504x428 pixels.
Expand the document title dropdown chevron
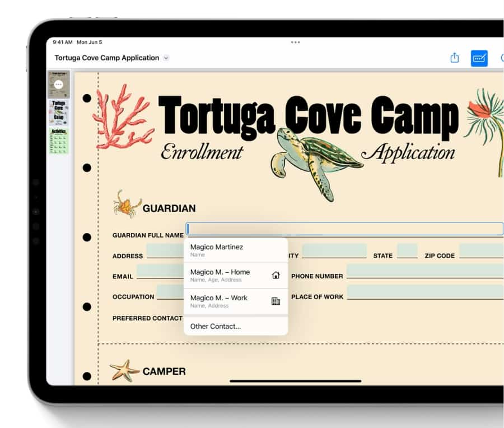click(166, 58)
